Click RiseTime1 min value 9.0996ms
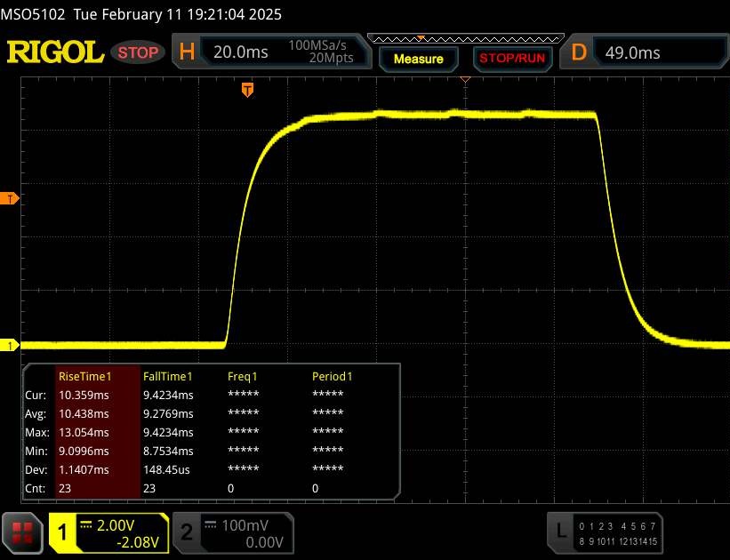Screen dimensions: 730x560 pyautogui.click(x=84, y=451)
